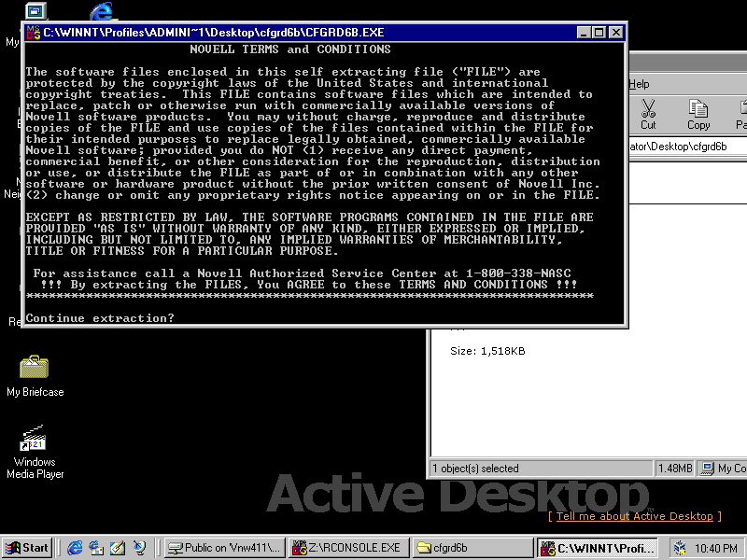The height and width of the screenshot is (560, 747).
Task: Launch Internet Explorer from quick launch bar
Action: click(75, 548)
